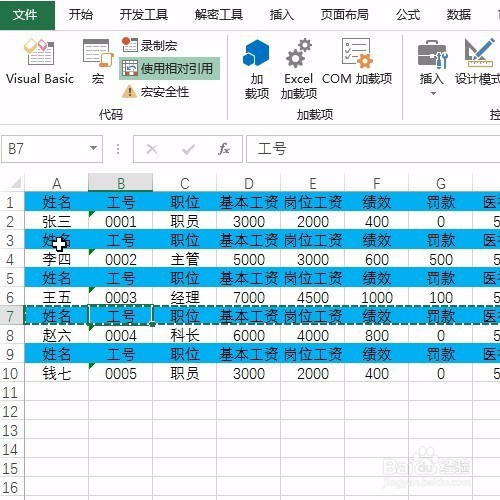Open the 文件 tab
This screenshot has height=500, width=500.
27,15
